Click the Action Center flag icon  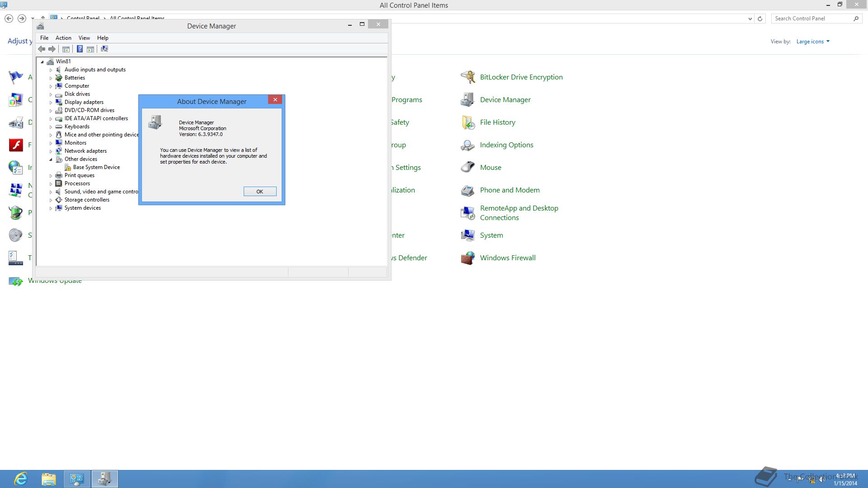[x=16, y=77]
